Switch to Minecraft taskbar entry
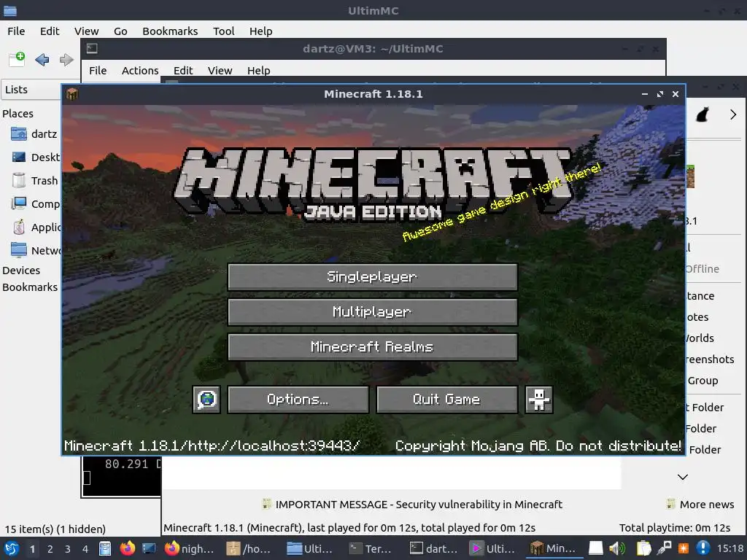This screenshot has height=560, width=747. point(555,548)
